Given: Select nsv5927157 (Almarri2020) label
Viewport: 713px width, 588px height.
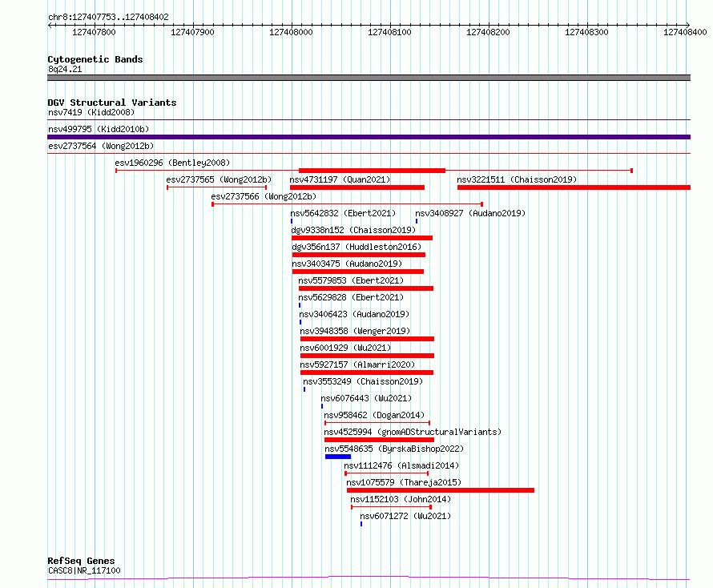Looking at the screenshot, I should click(357, 364).
